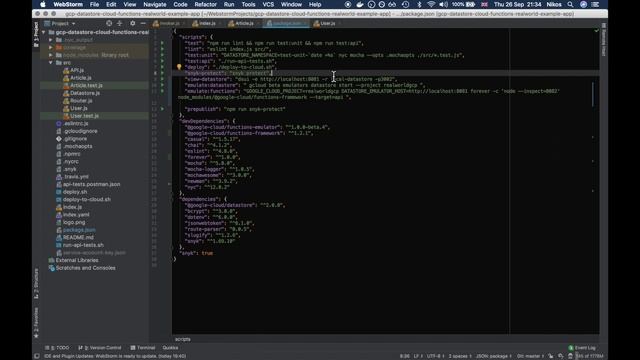Open the VCS menu
The width and height of the screenshot is (640, 360).
[268, 4]
